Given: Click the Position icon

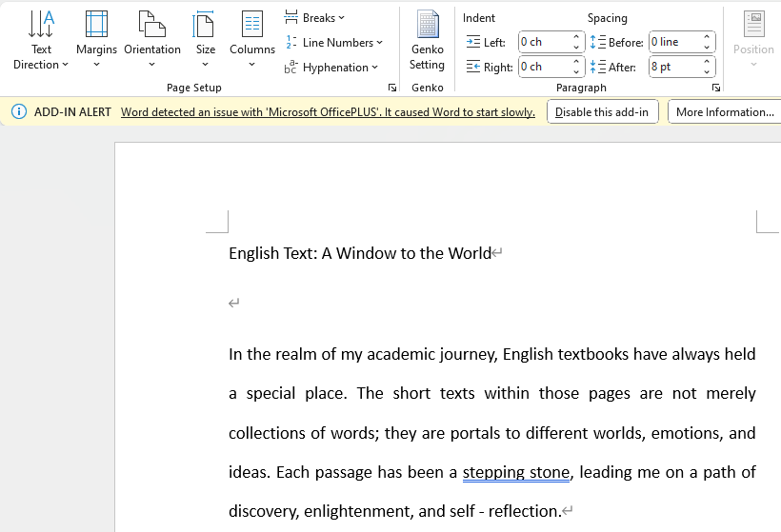Looking at the screenshot, I should coord(753,24).
